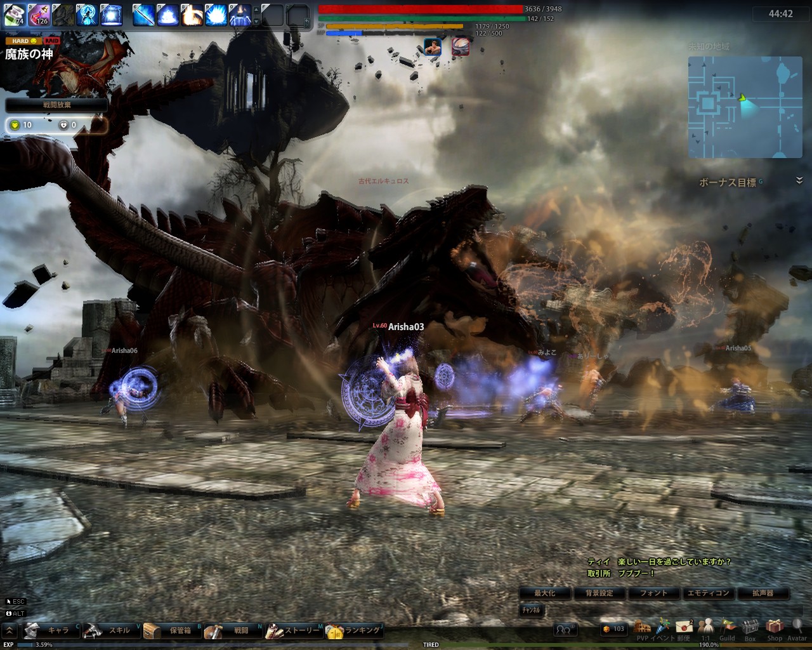Open 背景設定 chat background settings

pyautogui.click(x=599, y=593)
